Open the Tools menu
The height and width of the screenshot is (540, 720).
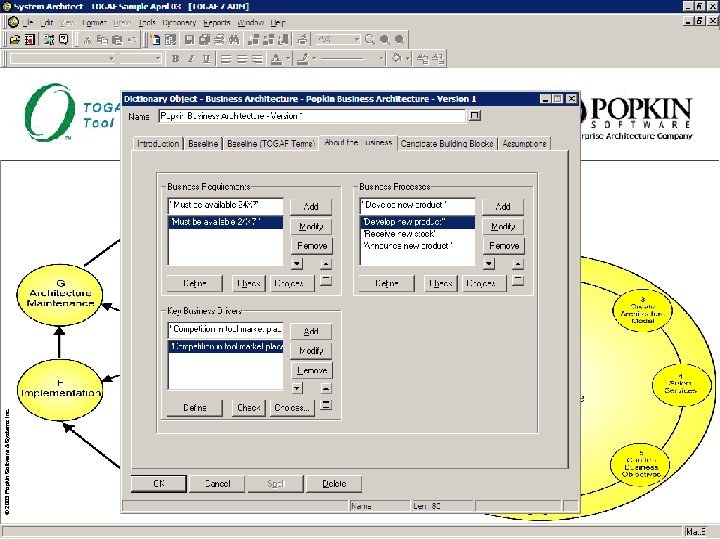147,22
